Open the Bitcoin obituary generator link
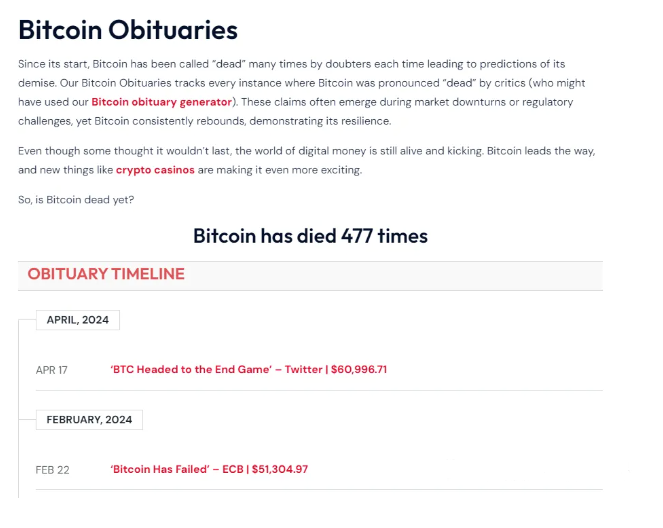Screen dimensions: 663x528 point(162,102)
